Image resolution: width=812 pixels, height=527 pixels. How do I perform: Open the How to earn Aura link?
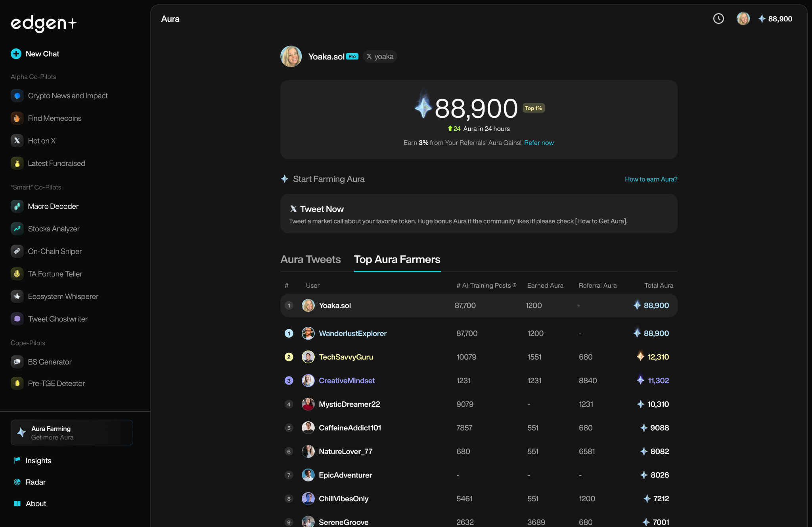tap(651, 179)
